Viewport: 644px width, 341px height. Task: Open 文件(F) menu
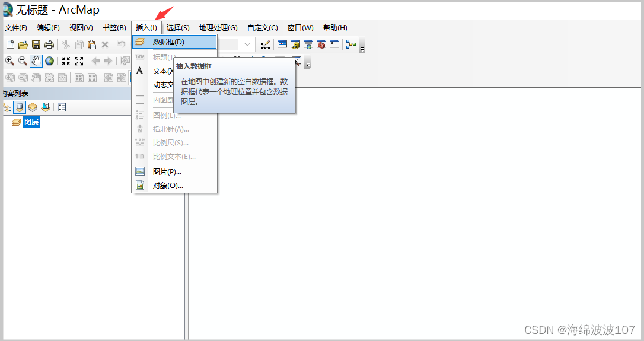coord(16,27)
